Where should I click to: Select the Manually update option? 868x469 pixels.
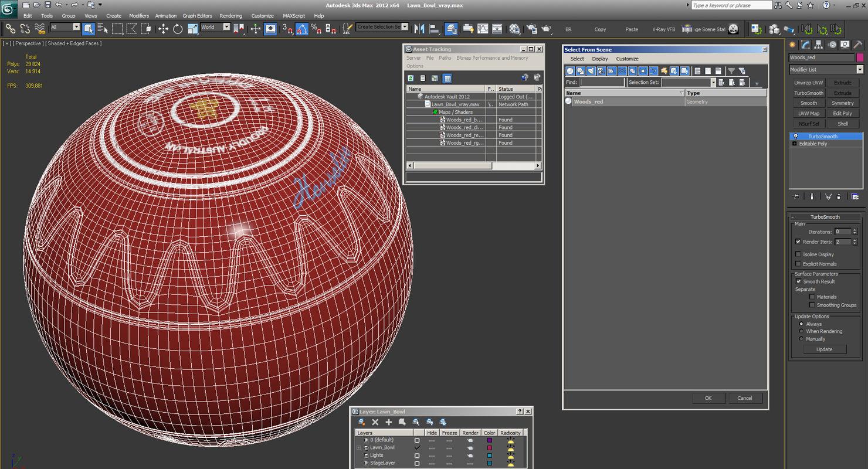(801, 339)
